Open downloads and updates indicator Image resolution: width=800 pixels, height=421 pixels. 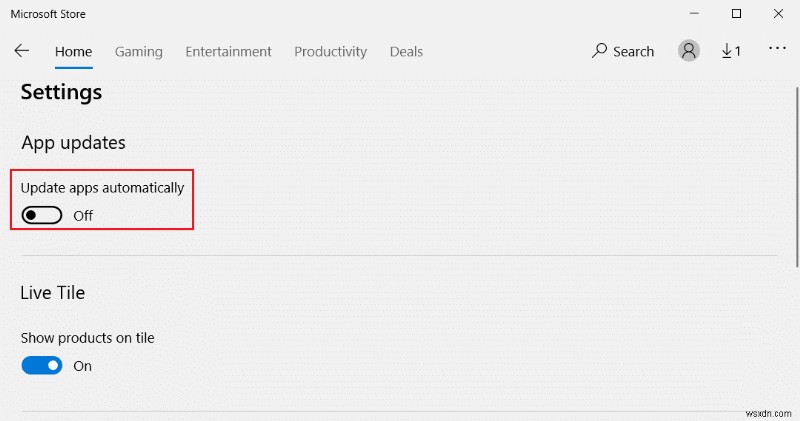click(x=731, y=51)
